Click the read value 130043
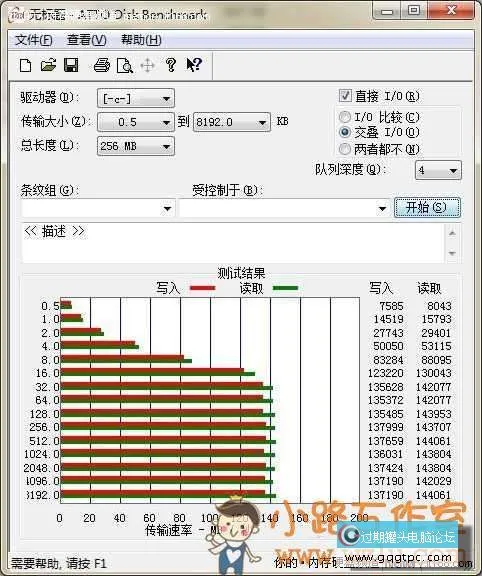 pos(434,373)
